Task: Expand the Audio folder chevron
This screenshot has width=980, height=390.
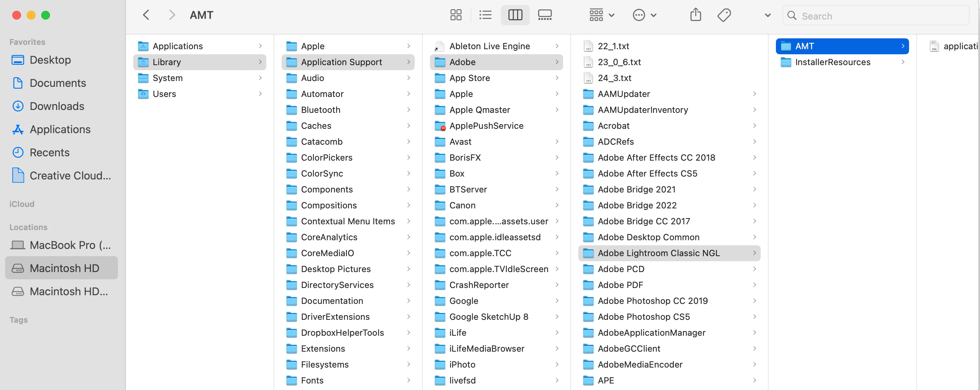Action: (409, 78)
